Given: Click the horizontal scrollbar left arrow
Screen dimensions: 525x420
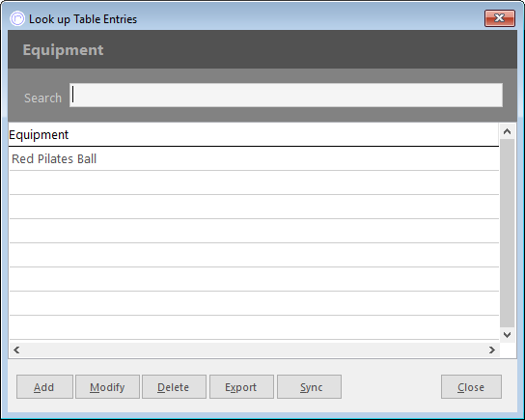Looking at the screenshot, I should pyautogui.click(x=16, y=350).
